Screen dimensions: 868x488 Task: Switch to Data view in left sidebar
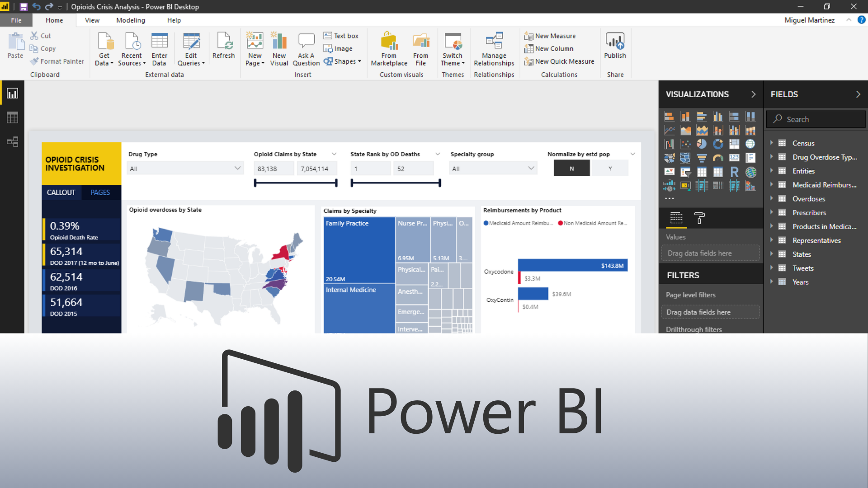tap(12, 118)
